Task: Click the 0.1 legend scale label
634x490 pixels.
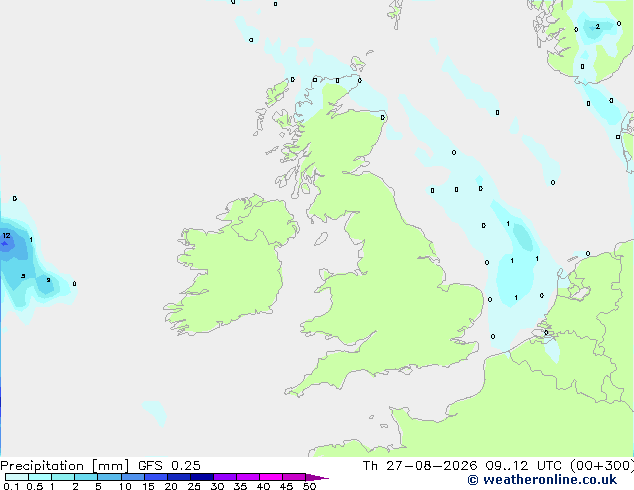Action: (11, 486)
